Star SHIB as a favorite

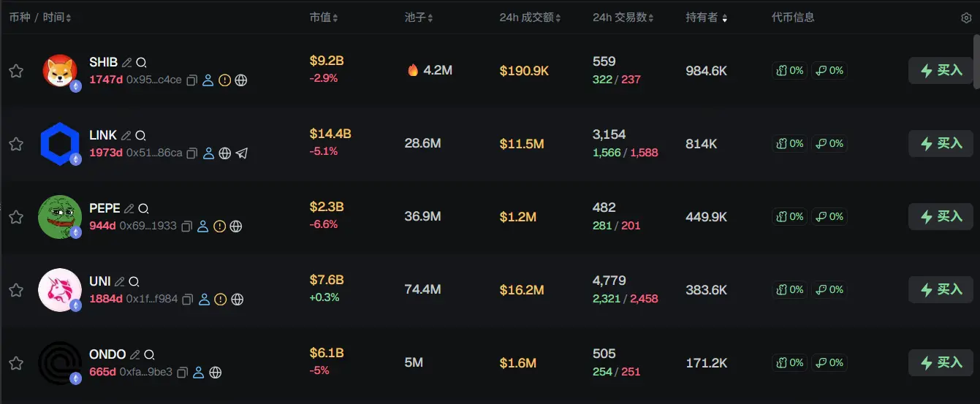(x=16, y=71)
